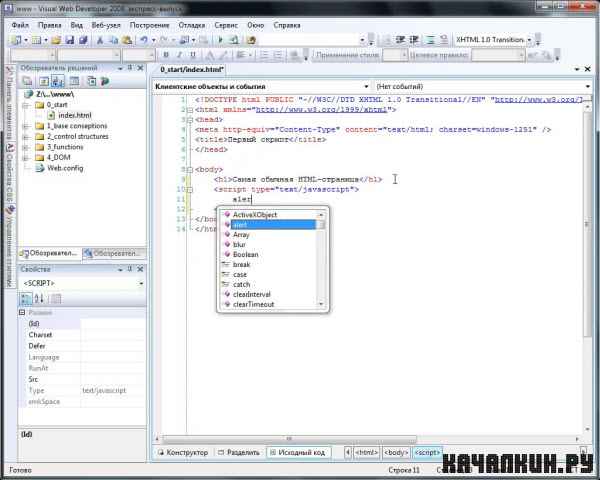Select the <html> tag navigator button
The image size is (600, 480).
[x=367, y=452]
